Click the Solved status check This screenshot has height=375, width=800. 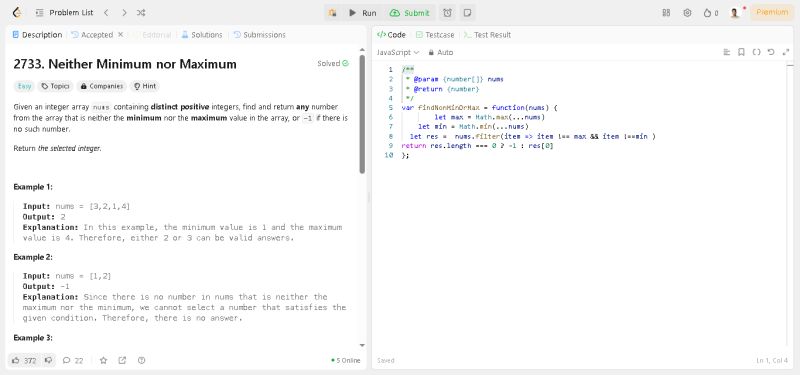pos(333,64)
